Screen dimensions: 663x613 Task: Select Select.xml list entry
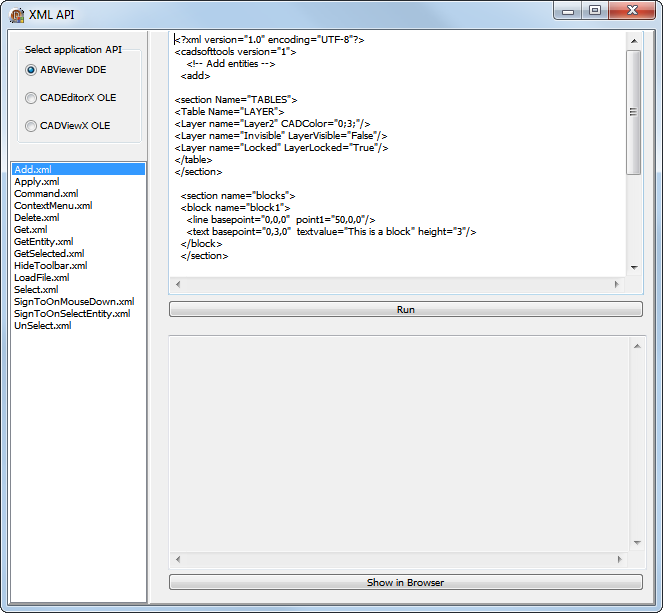coord(78,290)
